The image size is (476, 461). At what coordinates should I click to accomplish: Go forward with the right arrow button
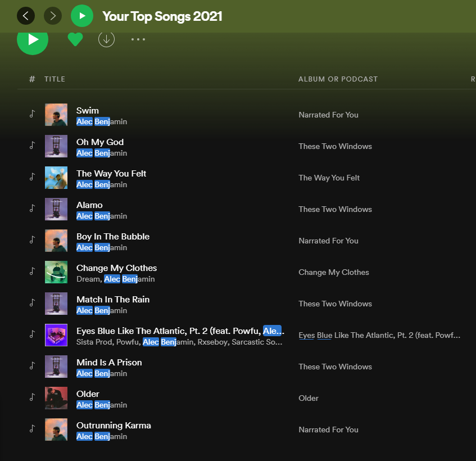point(53,16)
